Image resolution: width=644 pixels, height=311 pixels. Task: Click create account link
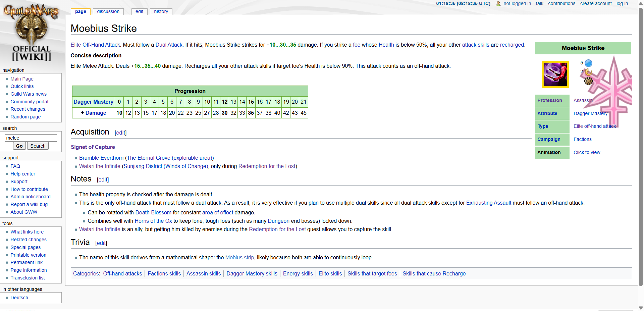[x=596, y=3]
